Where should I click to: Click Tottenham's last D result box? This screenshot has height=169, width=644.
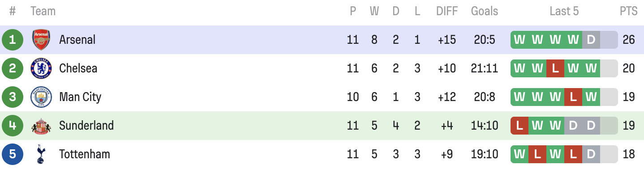pyautogui.click(x=591, y=154)
